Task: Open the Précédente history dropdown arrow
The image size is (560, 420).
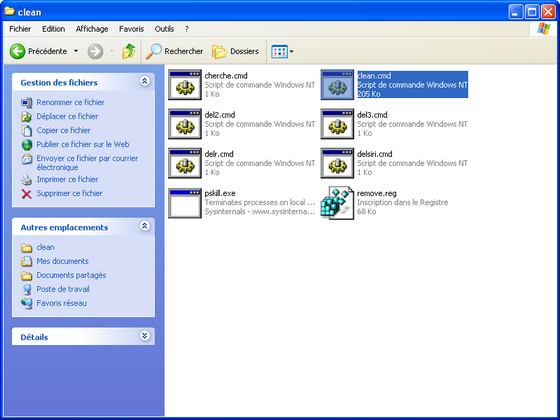Action: click(76, 51)
